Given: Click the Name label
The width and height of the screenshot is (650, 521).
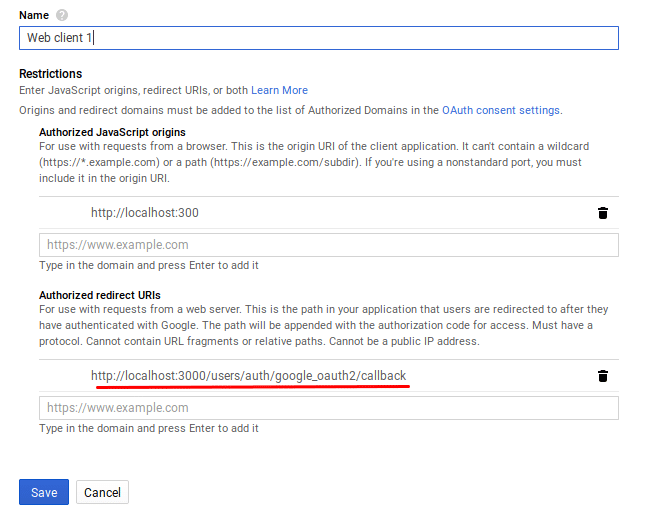Looking at the screenshot, I should coord(34,15).
